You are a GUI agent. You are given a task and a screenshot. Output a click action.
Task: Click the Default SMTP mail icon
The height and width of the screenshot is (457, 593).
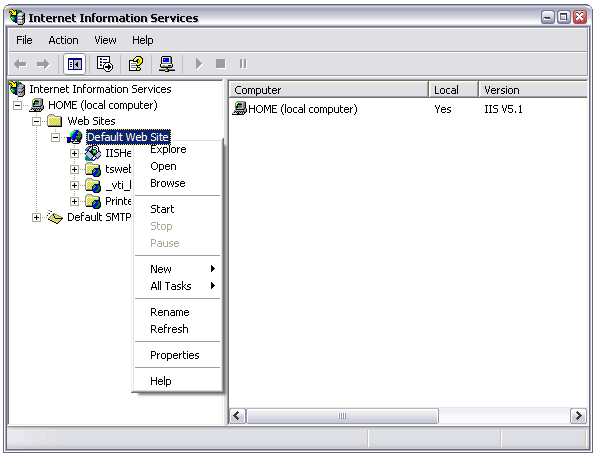(x=55, y=217)
